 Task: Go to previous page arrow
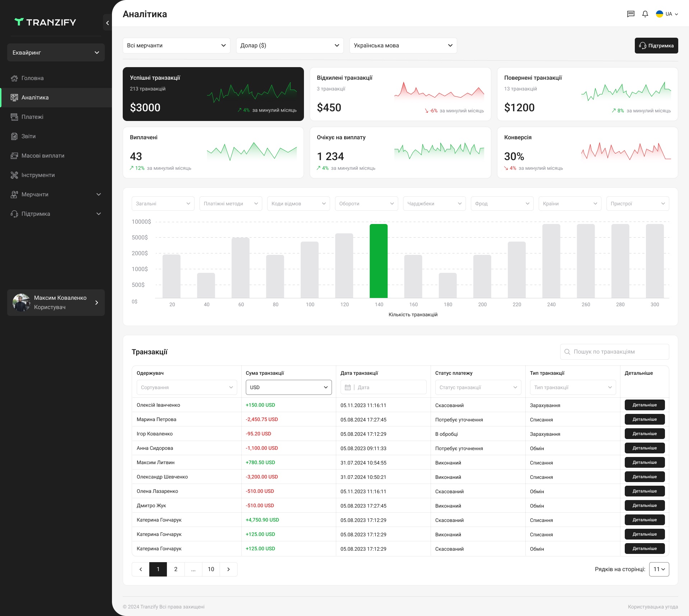(141, 569)
